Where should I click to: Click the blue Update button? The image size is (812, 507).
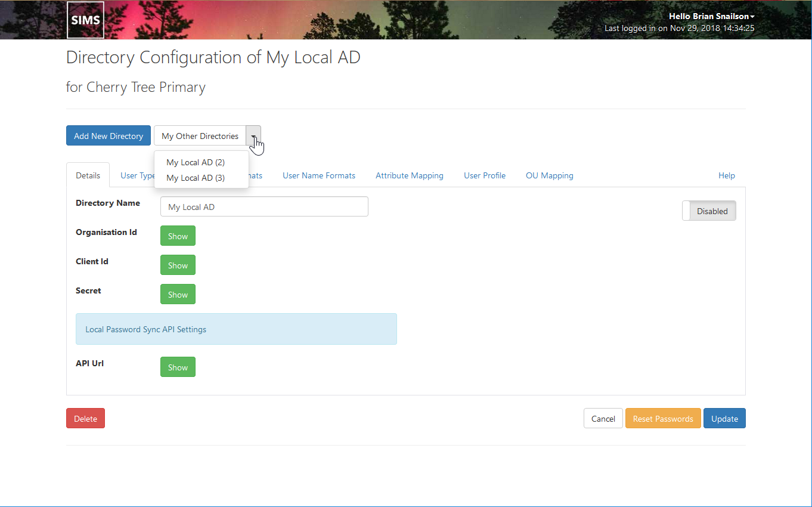pos(724,419)
